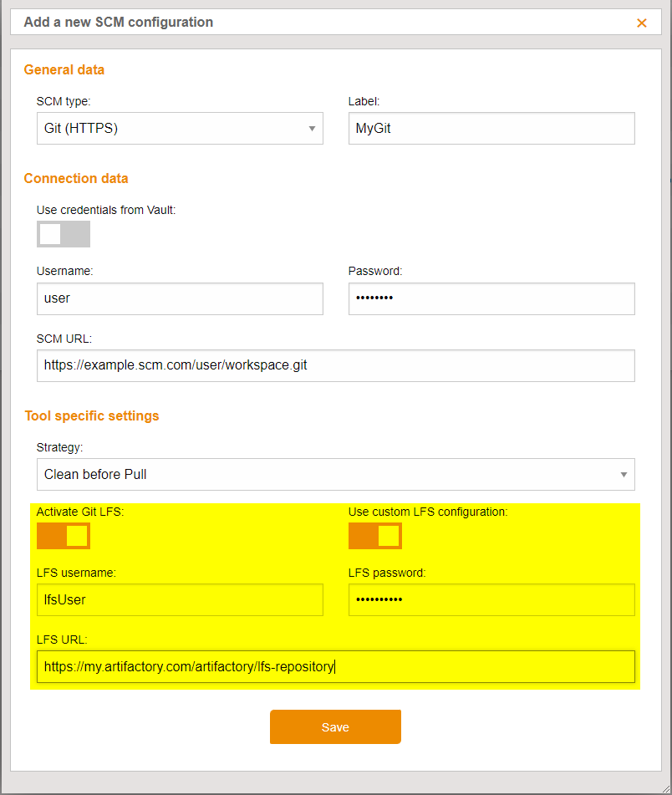Turn off Use custom LFS configuration
Image resolution: width=672 pixels, height=795 pixels.
click(x=375, y=536)
